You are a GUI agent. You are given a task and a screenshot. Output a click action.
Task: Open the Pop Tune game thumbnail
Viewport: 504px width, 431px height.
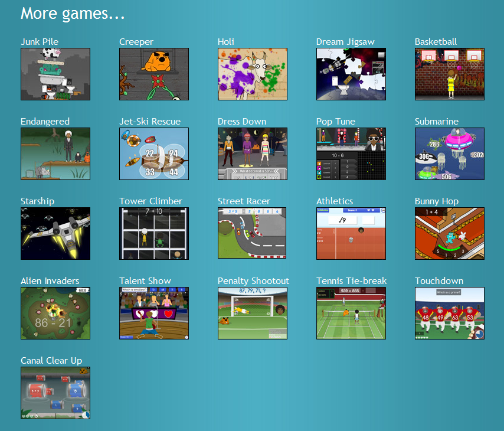tap(351, 154)
